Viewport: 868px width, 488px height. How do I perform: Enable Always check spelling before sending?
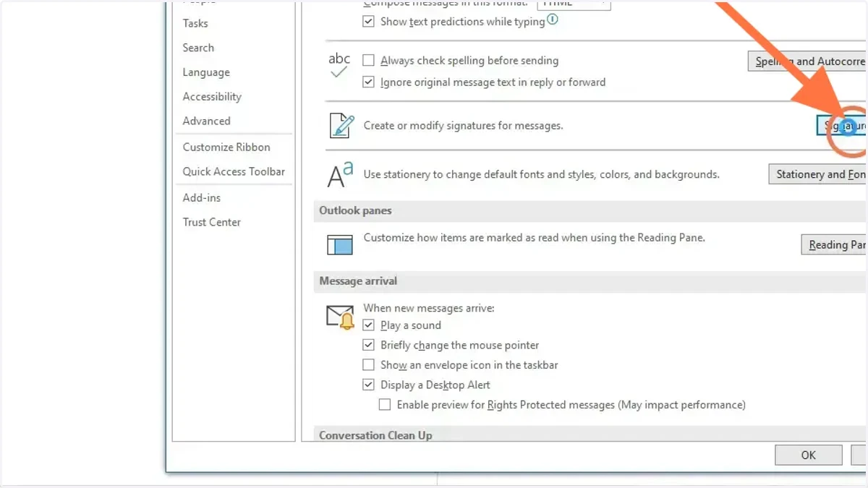(368, 61)
